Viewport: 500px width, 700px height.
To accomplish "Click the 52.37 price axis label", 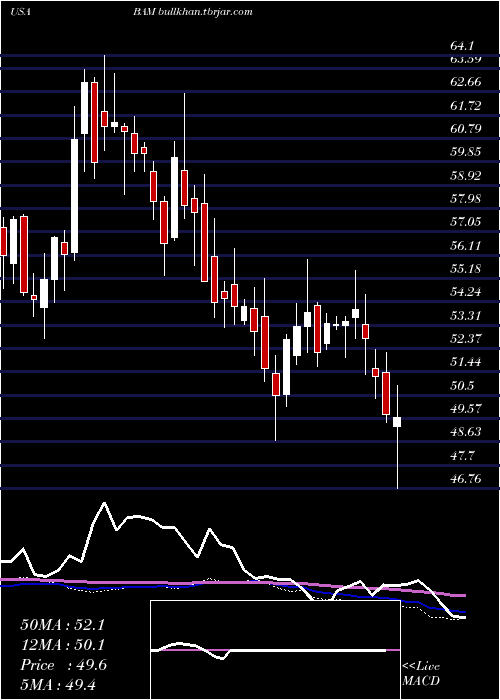I will tap(466, 338).
